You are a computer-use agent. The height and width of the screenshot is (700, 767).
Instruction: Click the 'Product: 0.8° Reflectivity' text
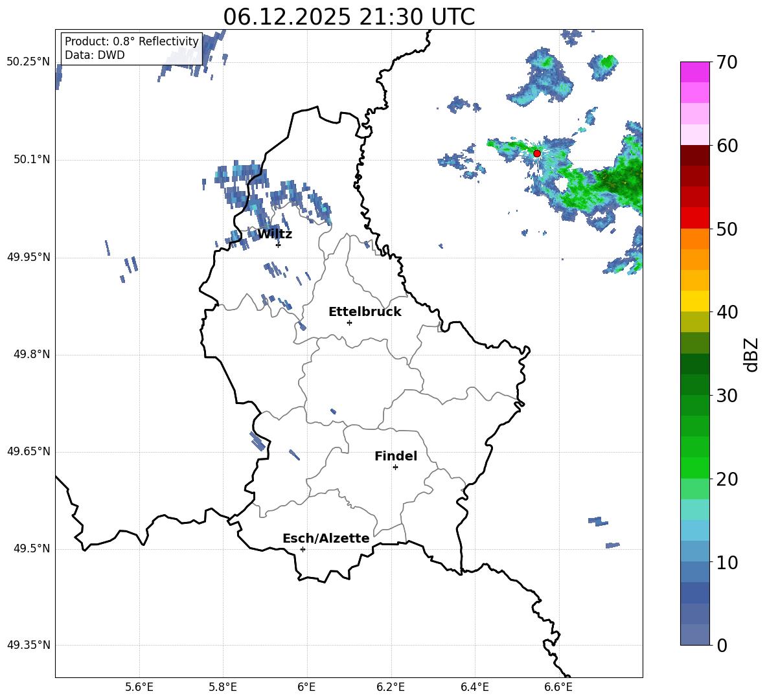[x=132, y=41]
